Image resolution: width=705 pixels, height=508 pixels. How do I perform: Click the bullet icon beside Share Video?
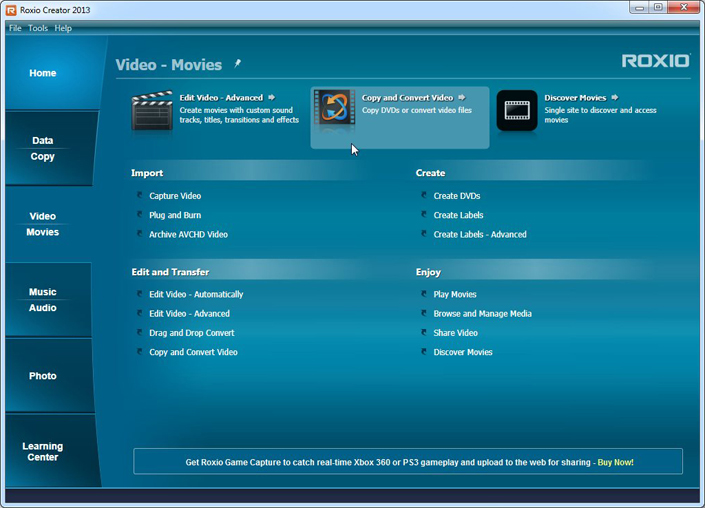pos(424,332)
